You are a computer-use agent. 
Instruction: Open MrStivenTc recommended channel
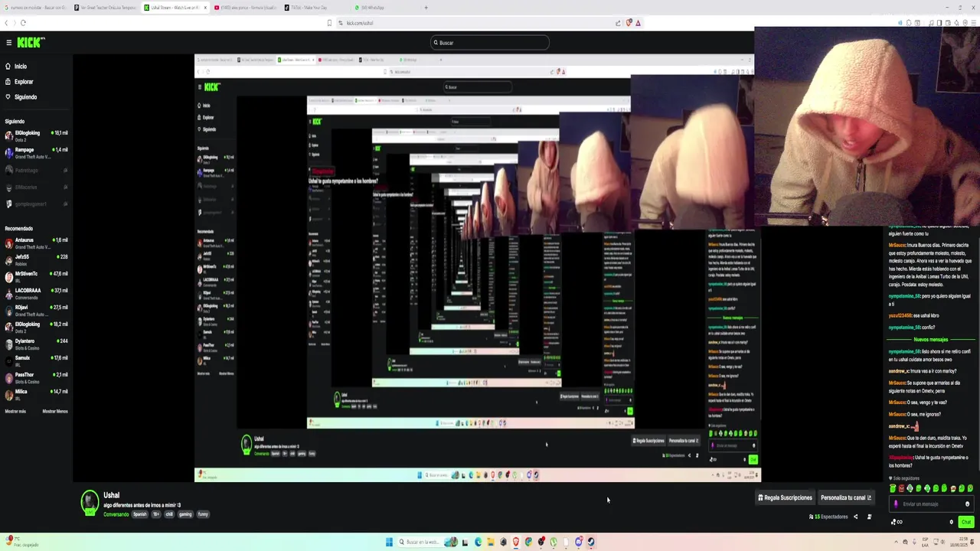36,276
